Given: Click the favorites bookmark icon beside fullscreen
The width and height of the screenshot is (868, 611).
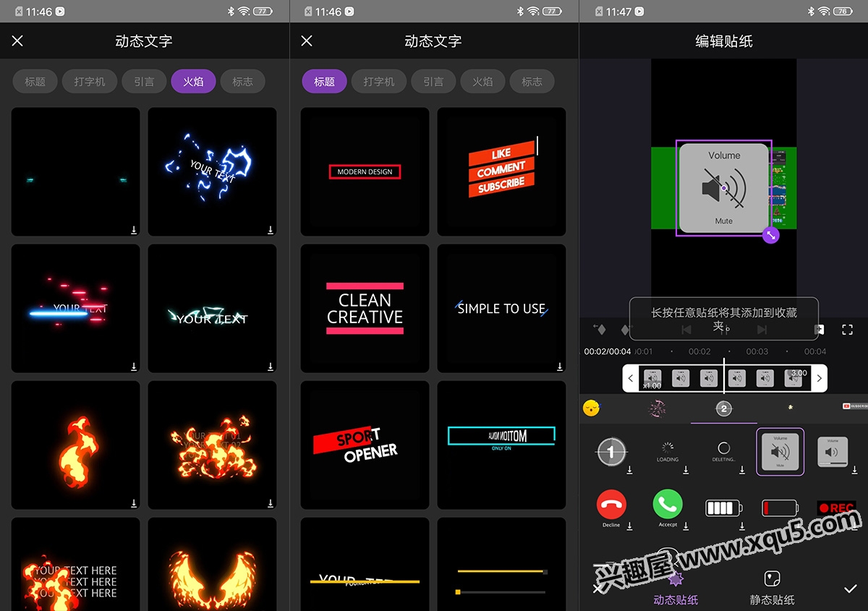Looking at the screenshot, I should pyautogui.click(x=820, y=330).
